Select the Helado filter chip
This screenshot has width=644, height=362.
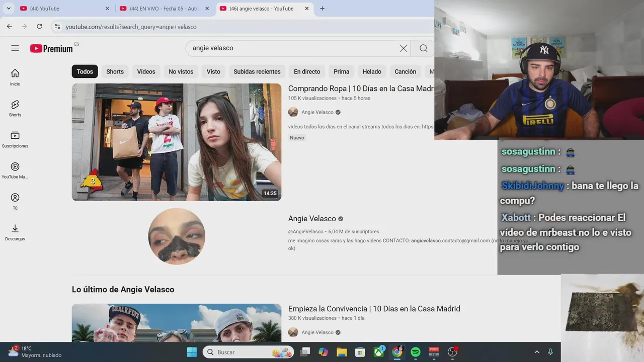[372, 71]
